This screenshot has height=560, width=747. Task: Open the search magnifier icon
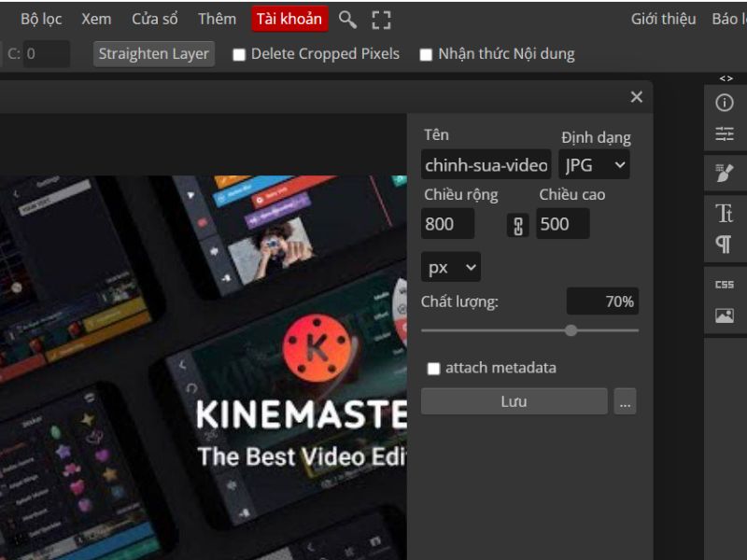coord(347,20)
